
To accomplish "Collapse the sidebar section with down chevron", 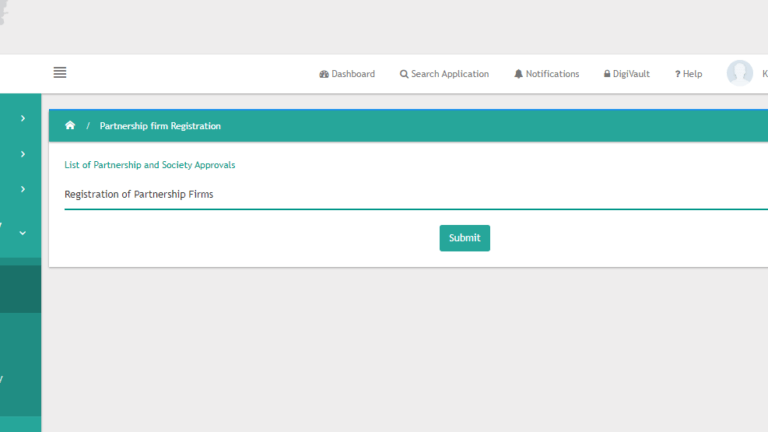I will click(x=22, y=233).
